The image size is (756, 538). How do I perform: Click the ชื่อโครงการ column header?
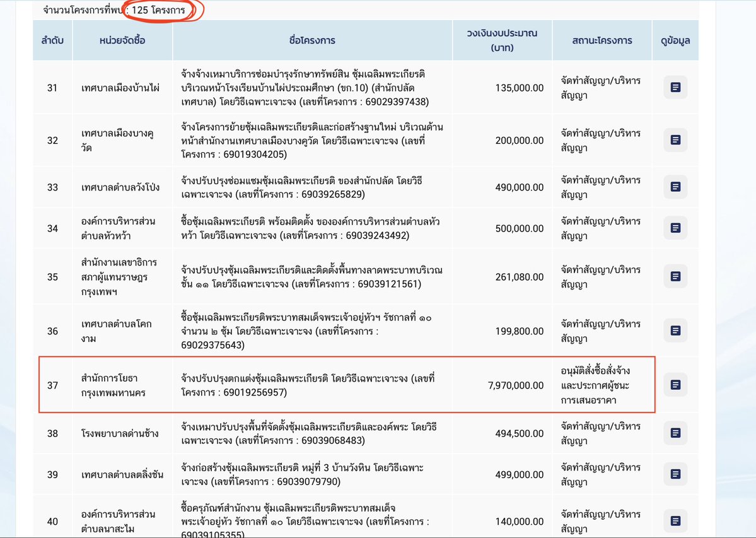click(311, 42)
